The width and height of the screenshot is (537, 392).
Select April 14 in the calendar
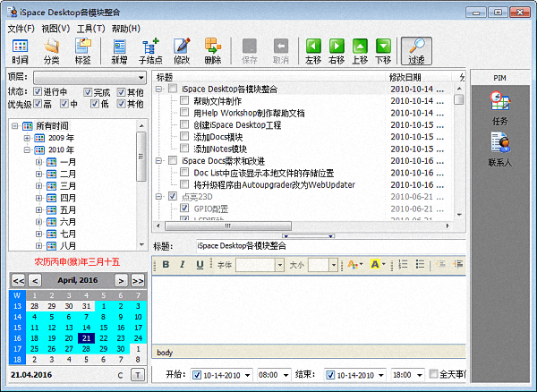pyautogui.click(x=86, y=328)
